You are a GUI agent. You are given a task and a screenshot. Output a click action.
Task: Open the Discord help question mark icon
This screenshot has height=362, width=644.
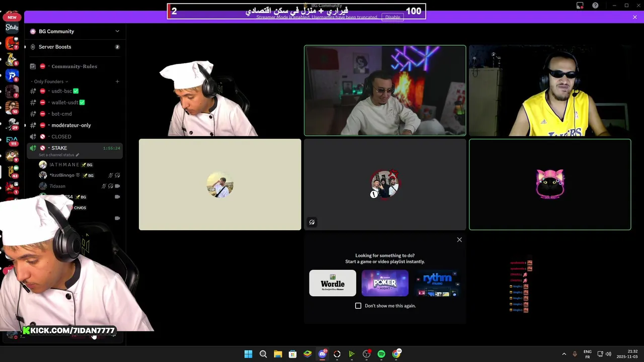pos(595,6)
